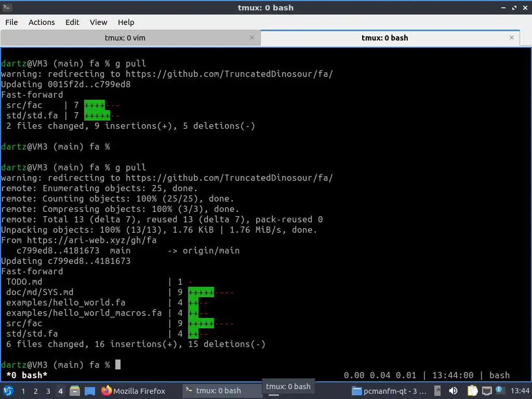Switch to workspace 1
Image resolution: width=532 pixels, height=399 pixels.
[23, 391]
